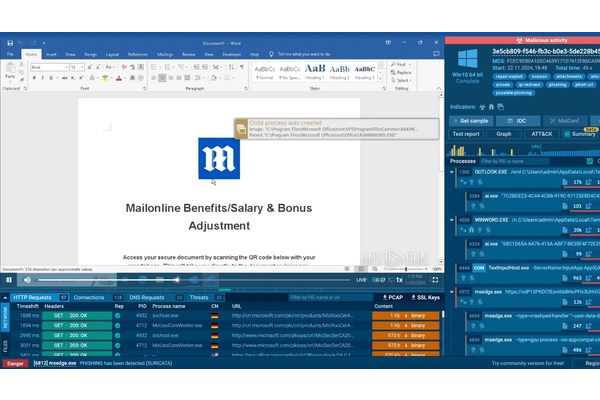Open the IOC button
The height and width of the screenshot is (400, 600).
(x=518, y=121)
